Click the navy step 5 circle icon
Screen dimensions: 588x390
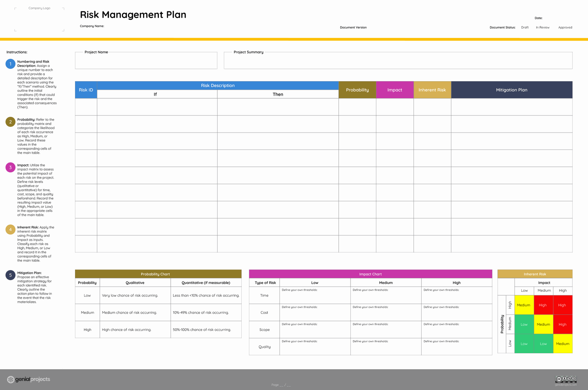(x=10, y=275)
